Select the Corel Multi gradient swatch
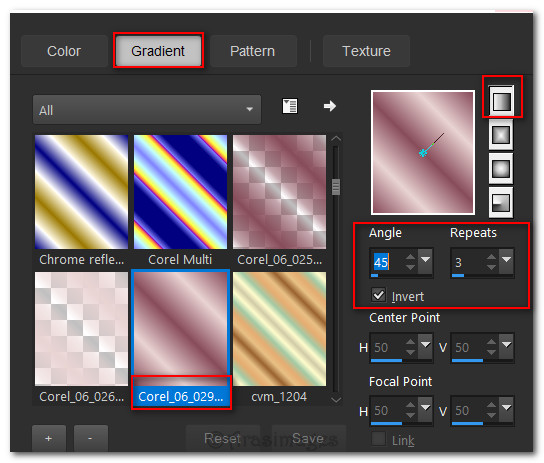The width and height of the screenshot is (544, 463). (x=180, y=192)
